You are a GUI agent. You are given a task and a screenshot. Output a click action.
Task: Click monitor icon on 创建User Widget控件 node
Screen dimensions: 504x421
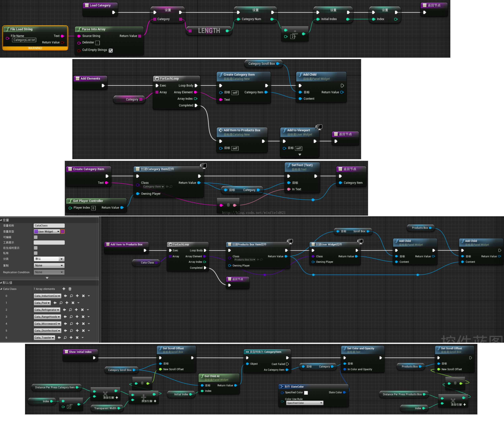coord(360,241)
